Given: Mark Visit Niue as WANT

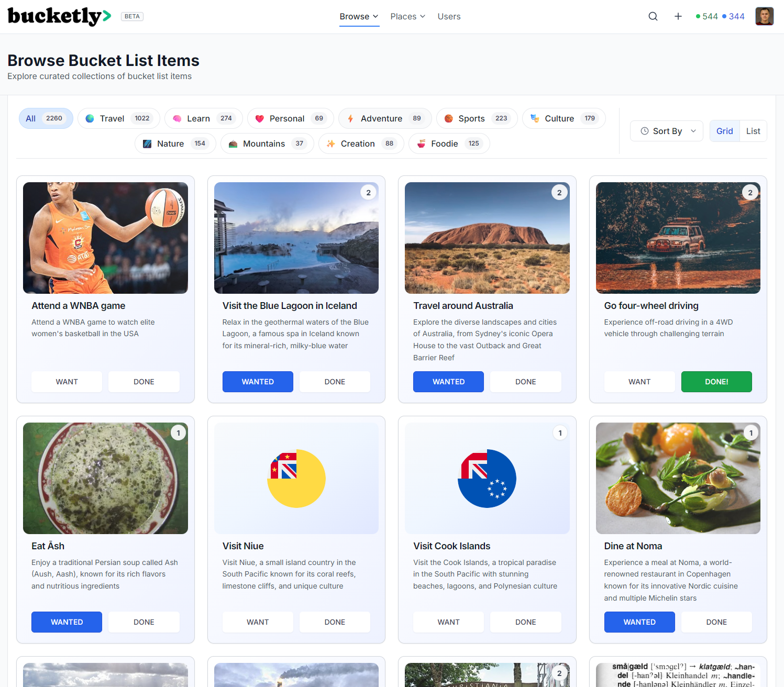Looking at the screenshot, I should coord(258,622).
